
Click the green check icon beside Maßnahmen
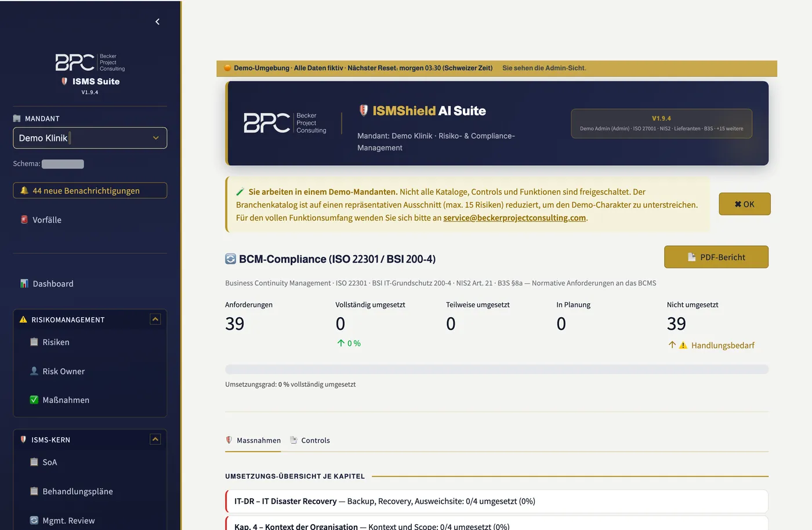[34, 400]
